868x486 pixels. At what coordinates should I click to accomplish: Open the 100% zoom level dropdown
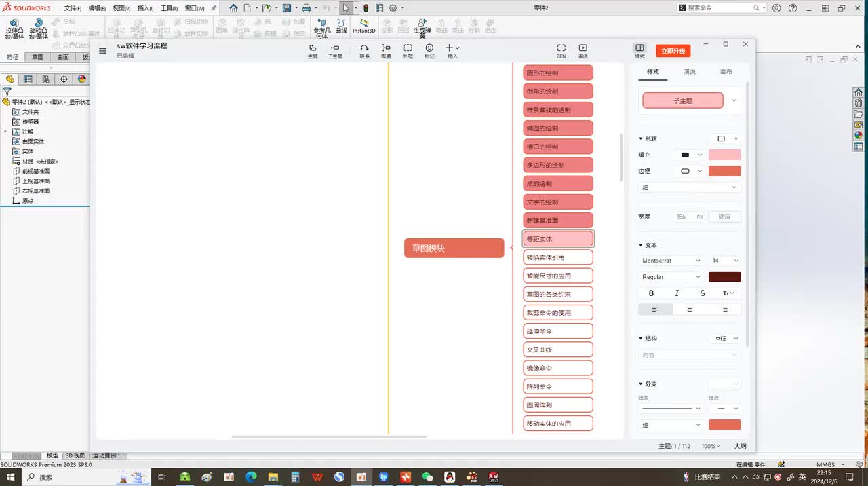tap(711, 446)
